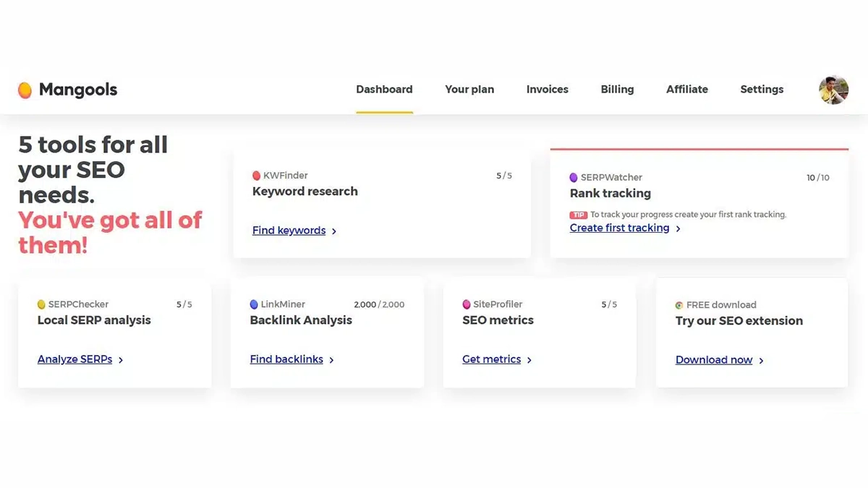
Task: Click the Get metrics link
Action: 492,359
